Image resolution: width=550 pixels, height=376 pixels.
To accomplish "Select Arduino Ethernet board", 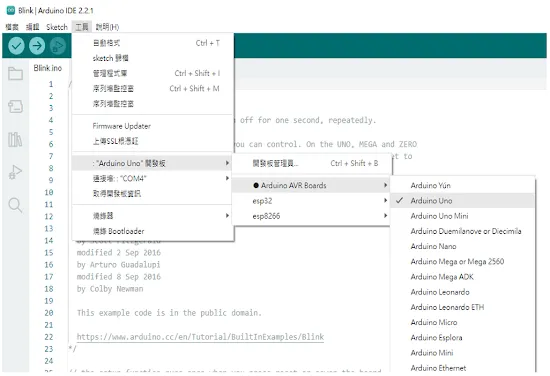I will point(462,368).
